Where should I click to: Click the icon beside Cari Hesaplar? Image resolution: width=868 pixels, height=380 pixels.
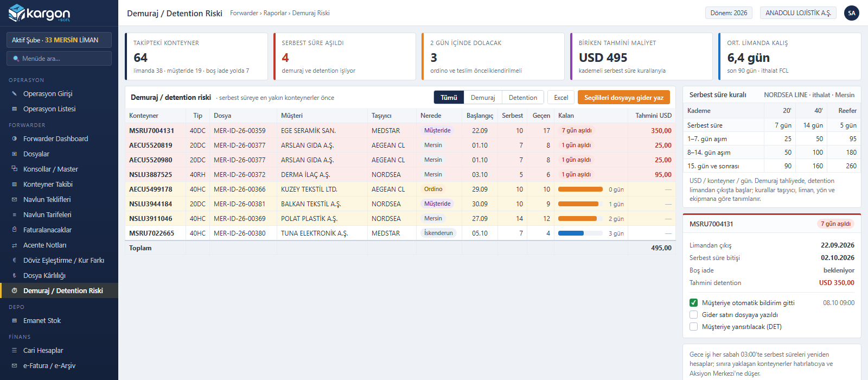[15, 351]
